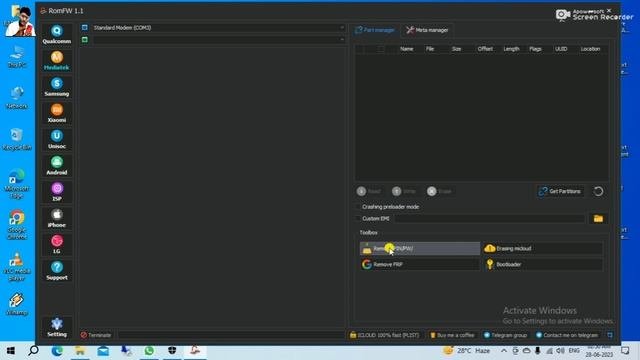Select the Android sidebar icon
The width and height of the screenshot is (640, 360).
tap(57, 166)
